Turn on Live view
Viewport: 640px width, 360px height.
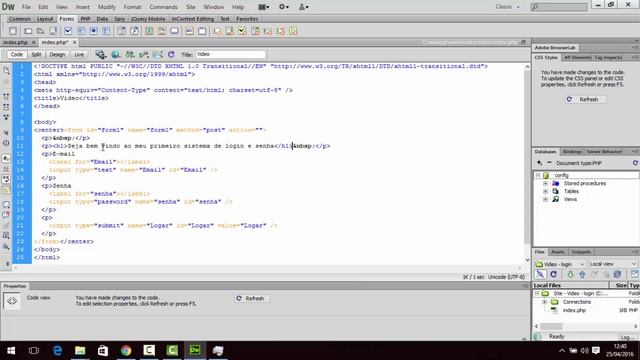pos(79,54)
